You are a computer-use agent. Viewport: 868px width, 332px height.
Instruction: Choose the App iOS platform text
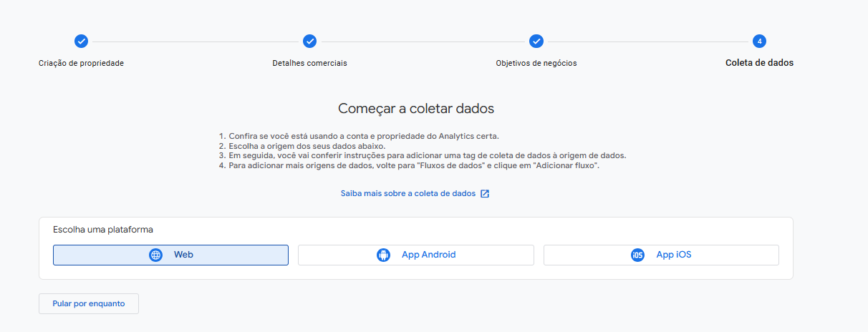[x=673, y=255]
